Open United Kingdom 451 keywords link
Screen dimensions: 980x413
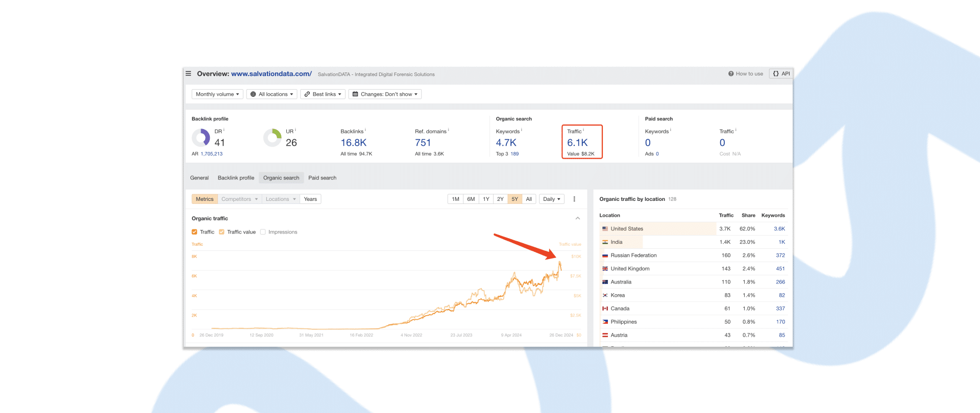point(780,269)
